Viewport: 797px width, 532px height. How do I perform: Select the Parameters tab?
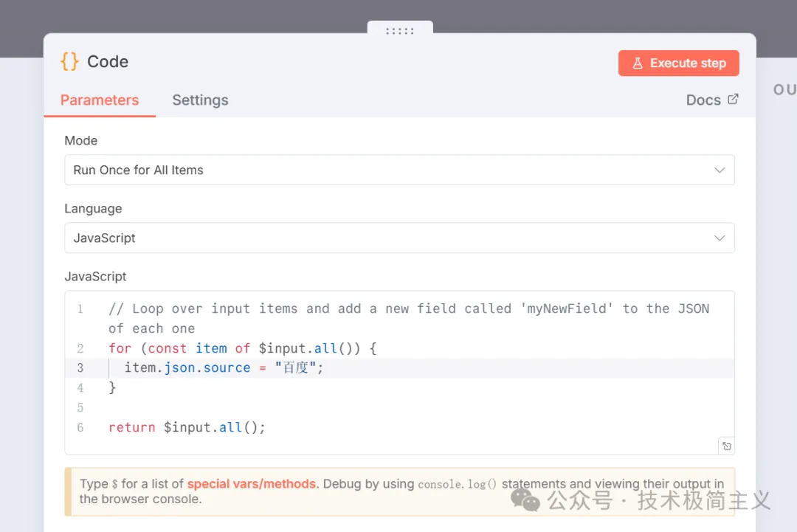pyautogui.click(x=100, y=100)
